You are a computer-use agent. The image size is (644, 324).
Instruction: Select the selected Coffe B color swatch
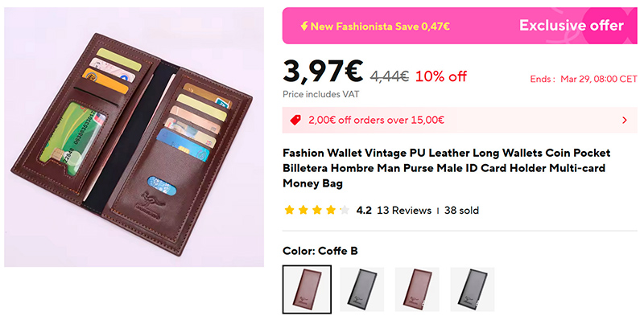pos(307,289)
